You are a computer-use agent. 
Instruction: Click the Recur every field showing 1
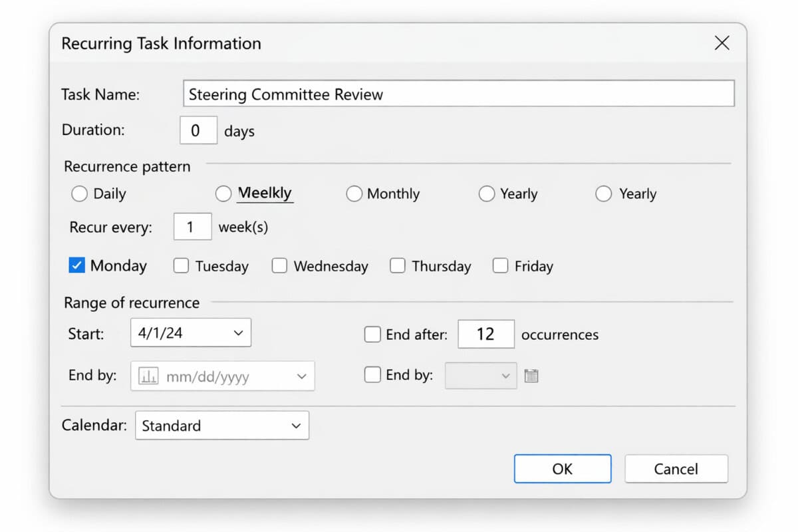coord(192,227)
